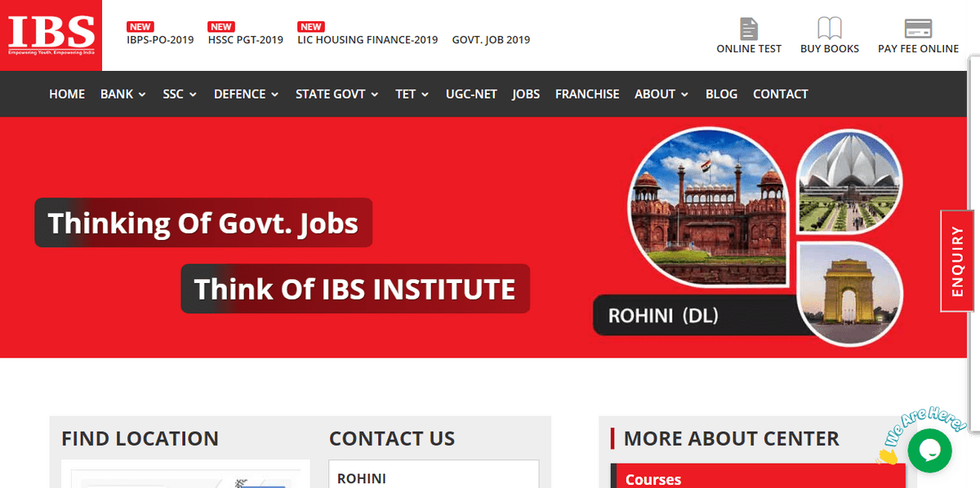The image size is (980, 488).
Task: Click the Think Of IBS INSTITUTE headline
Action: (x=355, y=289)
